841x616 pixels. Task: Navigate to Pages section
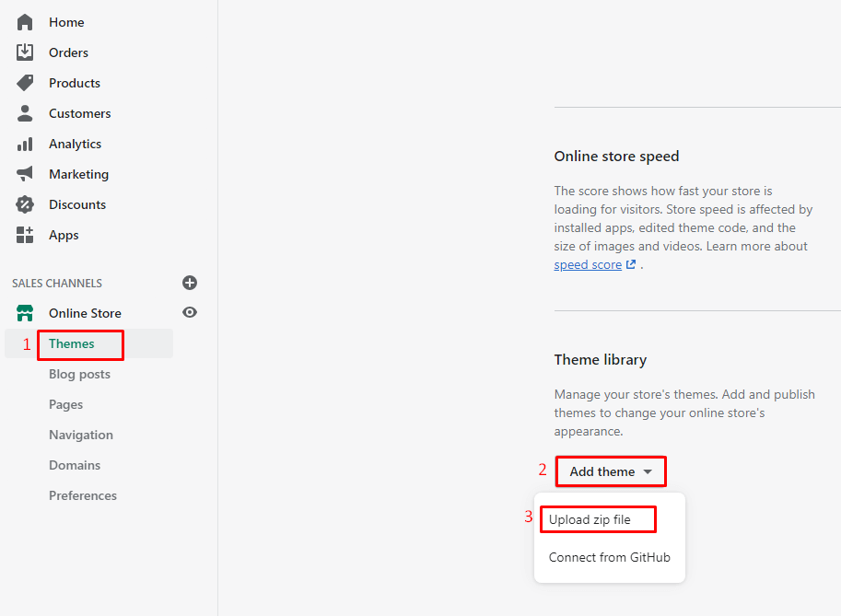pos(65,404)
